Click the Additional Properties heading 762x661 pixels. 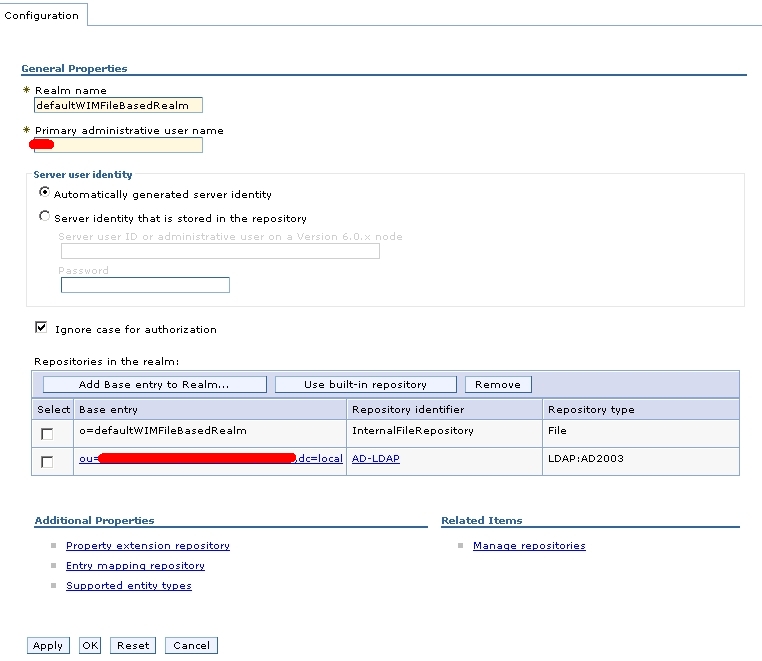(94, 521)
